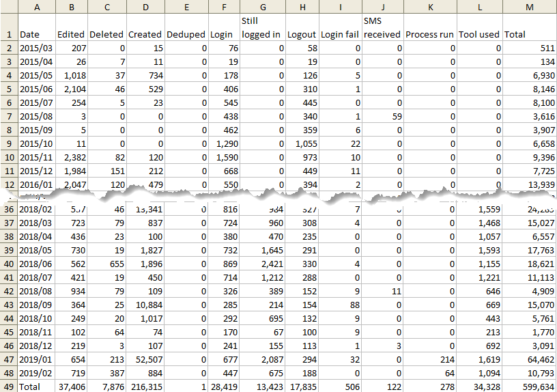Image resolution: width=557 pixels, height=392 pixels.
Task: Click the Select All corner box
Action: point(8,6)
